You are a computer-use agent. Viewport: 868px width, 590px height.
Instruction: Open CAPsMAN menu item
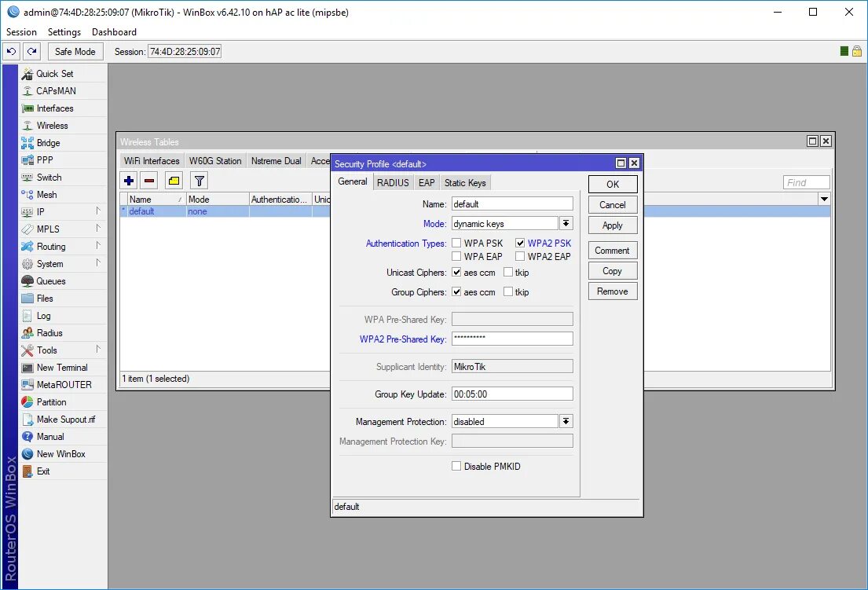pyautogui.click(x=56, y=91)
